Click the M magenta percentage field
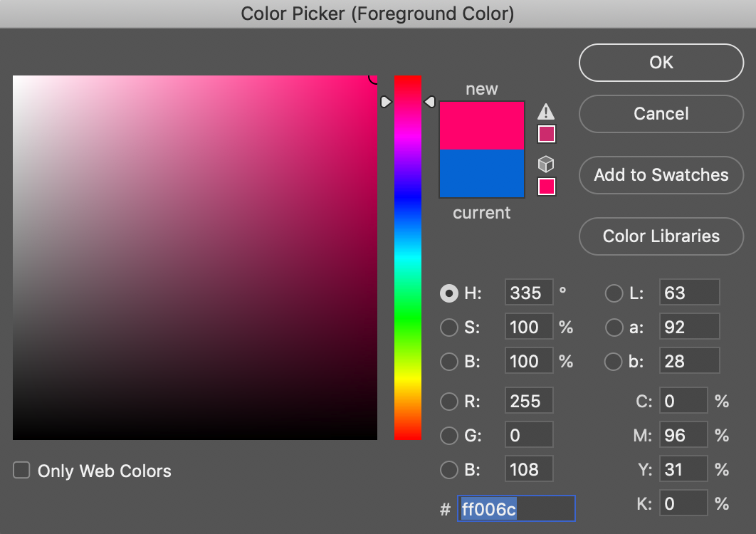The width and height of the screenshot is (756, 534). pyautogui.click(x=683, y=435)
